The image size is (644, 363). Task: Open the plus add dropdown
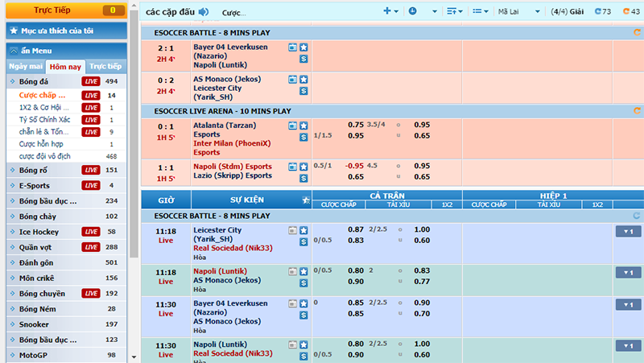390,11
